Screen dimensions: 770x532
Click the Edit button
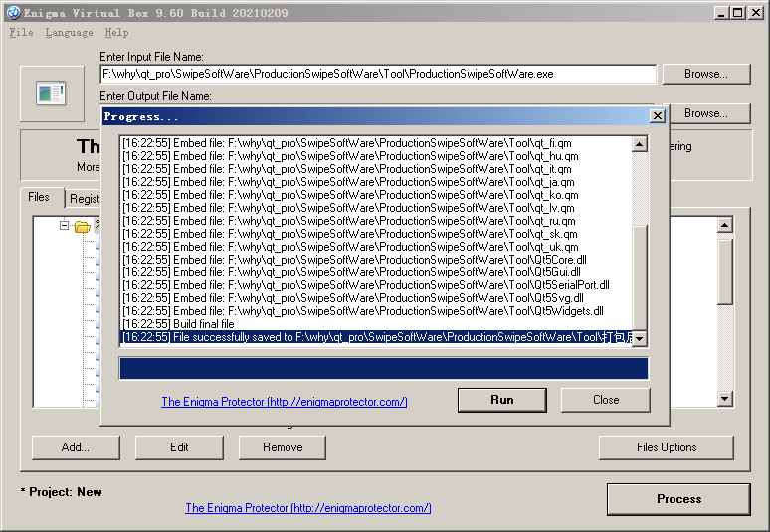point(179,447)
